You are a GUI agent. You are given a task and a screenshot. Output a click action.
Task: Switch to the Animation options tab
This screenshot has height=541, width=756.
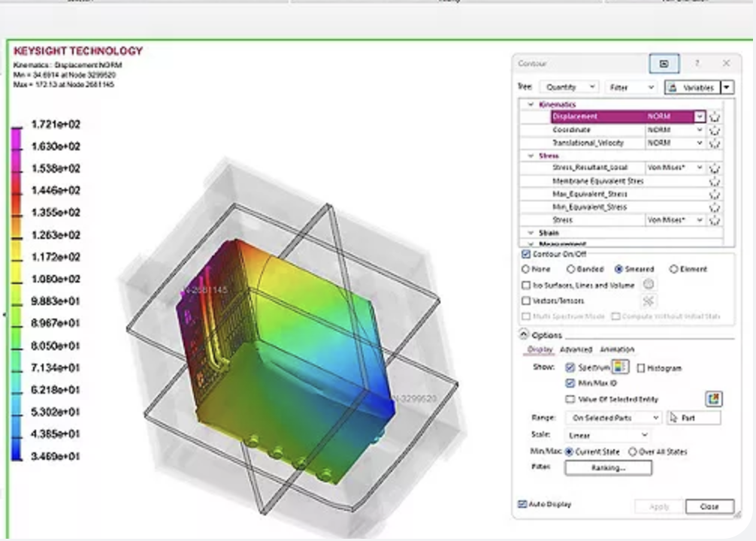[617, 349]
